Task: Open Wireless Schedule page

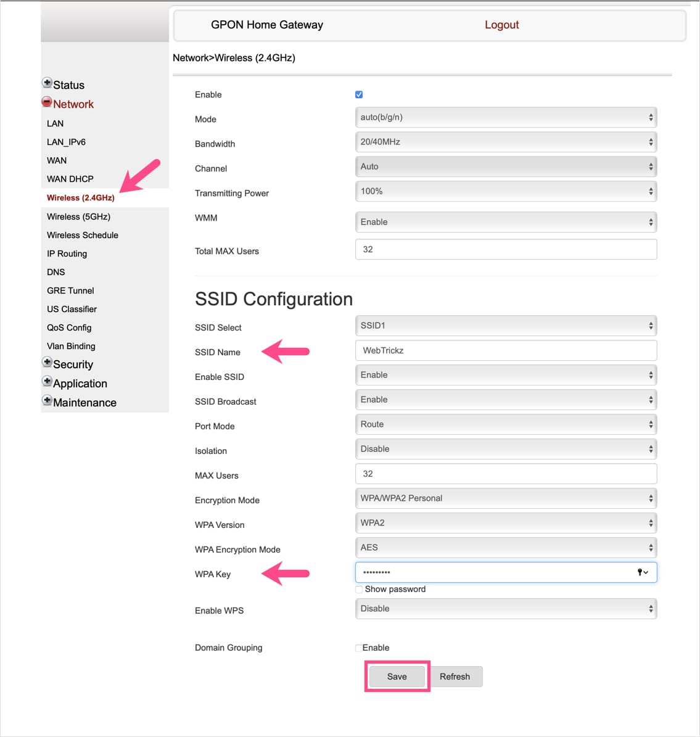Action: tap(82, 235)
